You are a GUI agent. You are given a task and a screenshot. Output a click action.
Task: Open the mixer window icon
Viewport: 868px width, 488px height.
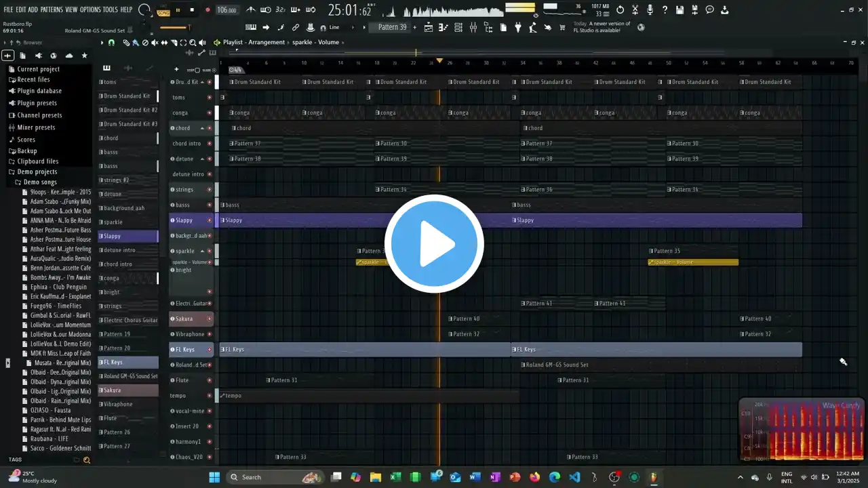tap(473, 28)
